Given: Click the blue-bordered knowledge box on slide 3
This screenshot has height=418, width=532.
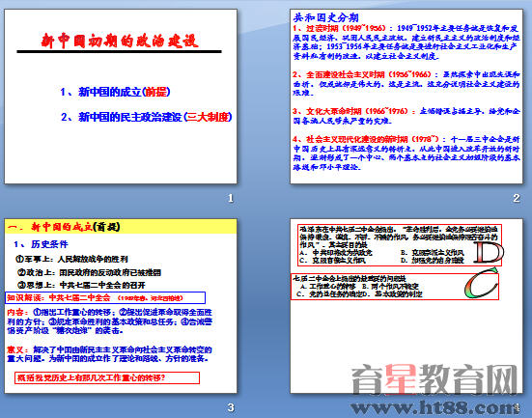Looking at the screenshot, I should 105,297.
